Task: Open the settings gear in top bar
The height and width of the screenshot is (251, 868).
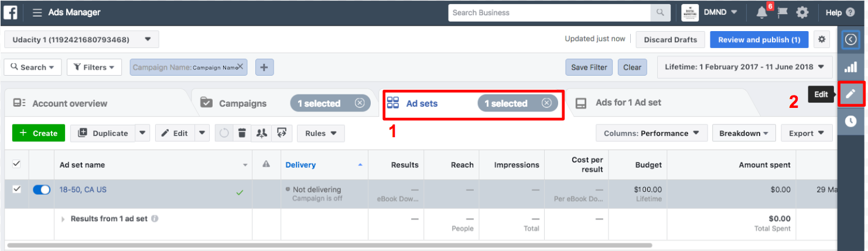Action: click(x=802, y=12)
